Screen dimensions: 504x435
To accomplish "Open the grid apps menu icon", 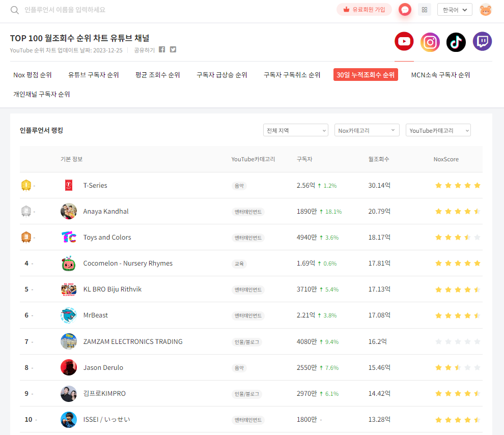I will (x=424, y=10).
